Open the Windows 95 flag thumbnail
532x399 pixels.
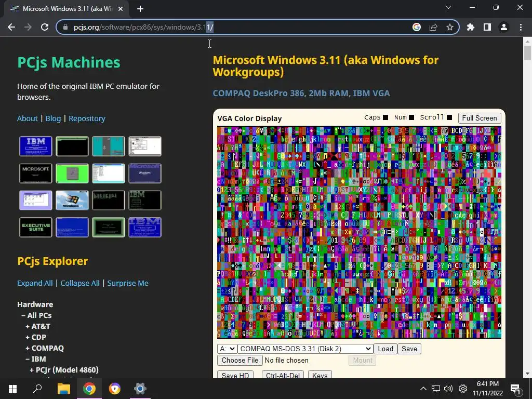coord(72,200)
